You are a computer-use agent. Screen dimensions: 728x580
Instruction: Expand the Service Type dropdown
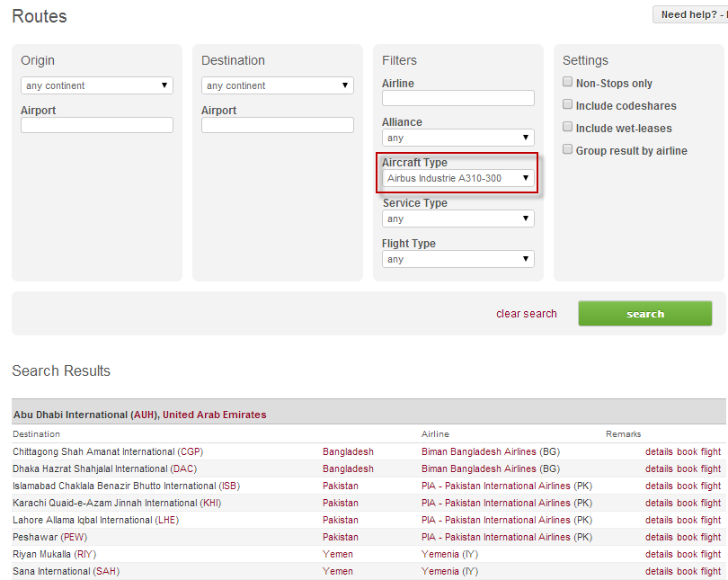pos(458,219)
